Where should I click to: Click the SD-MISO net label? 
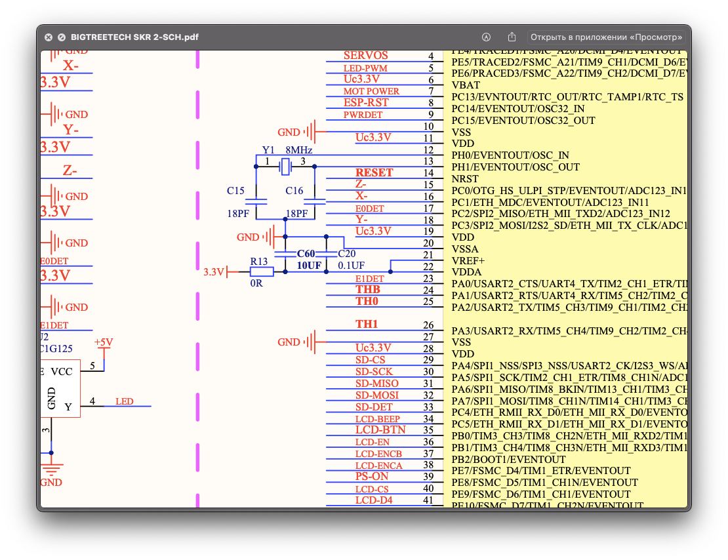pos(376,384)
